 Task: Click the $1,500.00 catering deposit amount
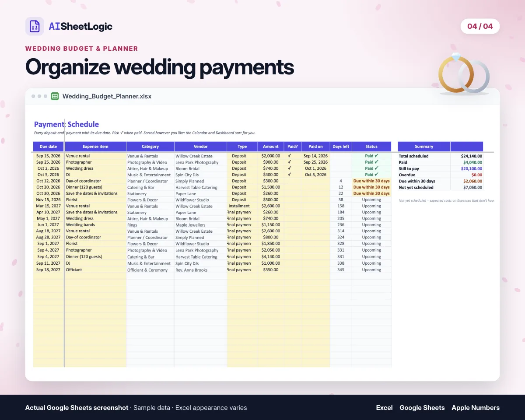[271, 187]
